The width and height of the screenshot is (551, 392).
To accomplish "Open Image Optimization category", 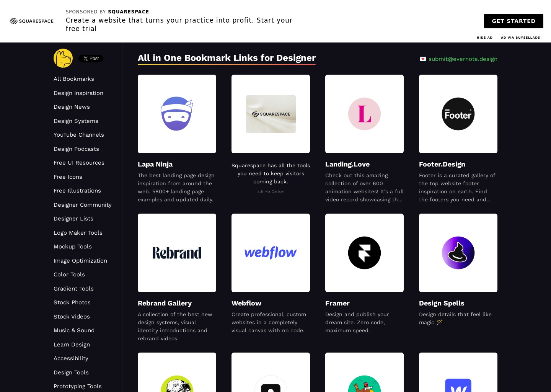I will click(80, 261).
